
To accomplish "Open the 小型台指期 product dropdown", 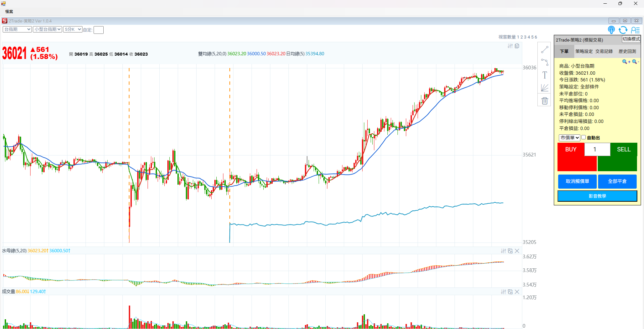I will [x=47, y=29].
